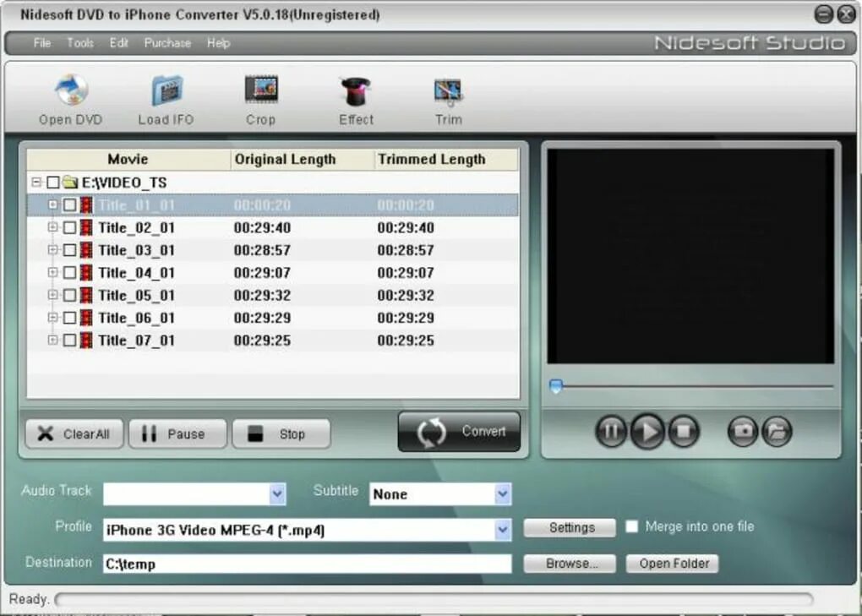This screenshot has height=616, width=862.
Task: Open snapshot folder icon in player
Action: [777, 431]
